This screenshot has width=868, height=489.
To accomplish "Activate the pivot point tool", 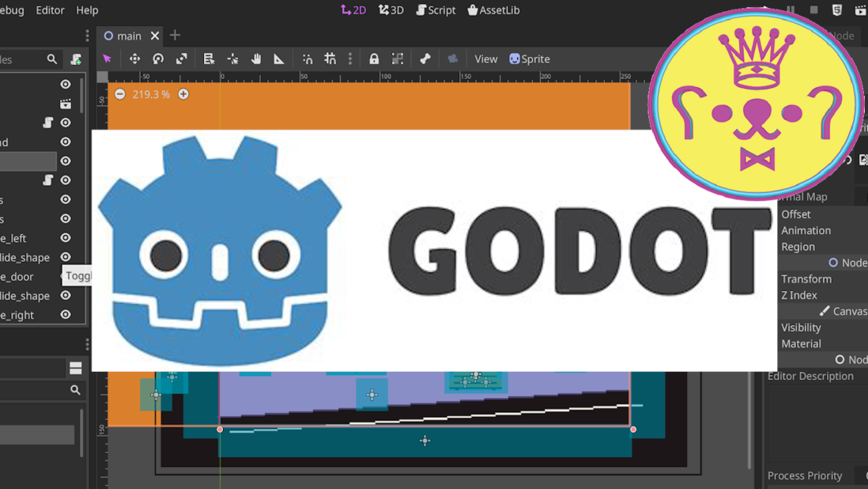I will coord(232,59).
